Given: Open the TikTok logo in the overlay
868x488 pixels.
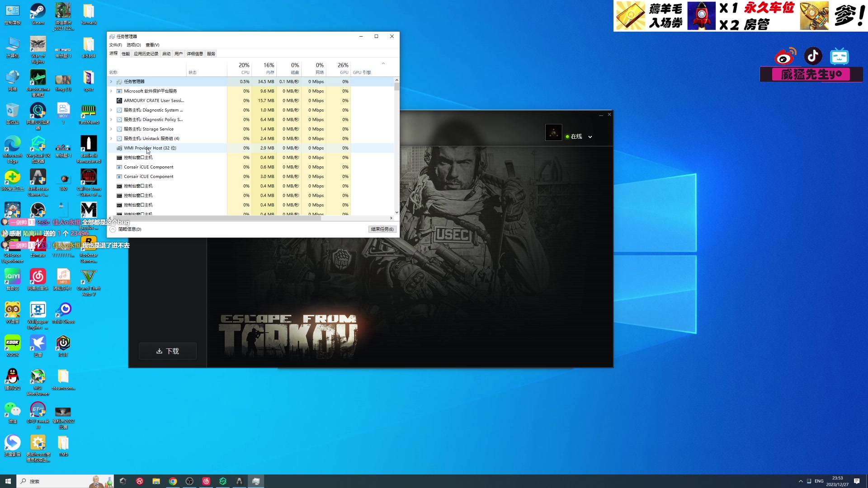Looking at the screenshot, I should point(813,56).
